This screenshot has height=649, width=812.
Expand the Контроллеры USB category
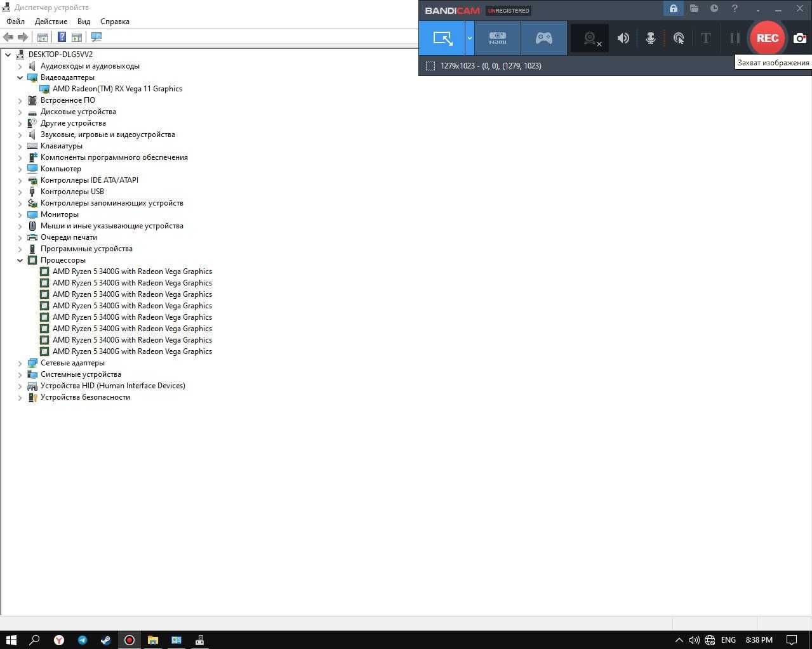[x=20, y=192]
